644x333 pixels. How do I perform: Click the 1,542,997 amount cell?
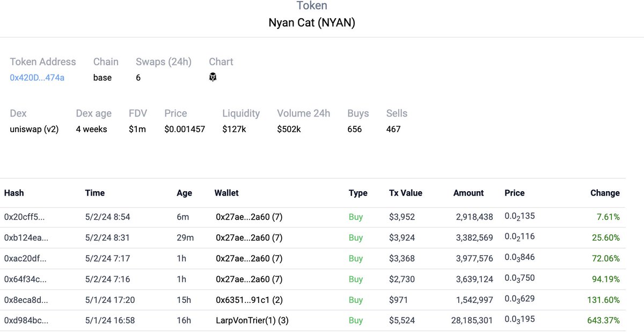click(x=474, y=300)
